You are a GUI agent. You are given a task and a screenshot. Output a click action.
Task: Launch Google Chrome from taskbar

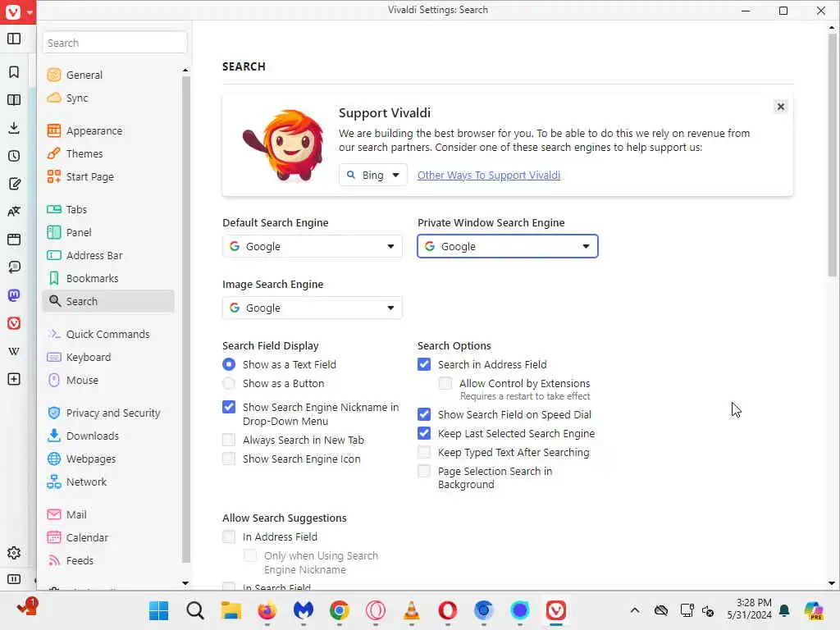[339, 610]
